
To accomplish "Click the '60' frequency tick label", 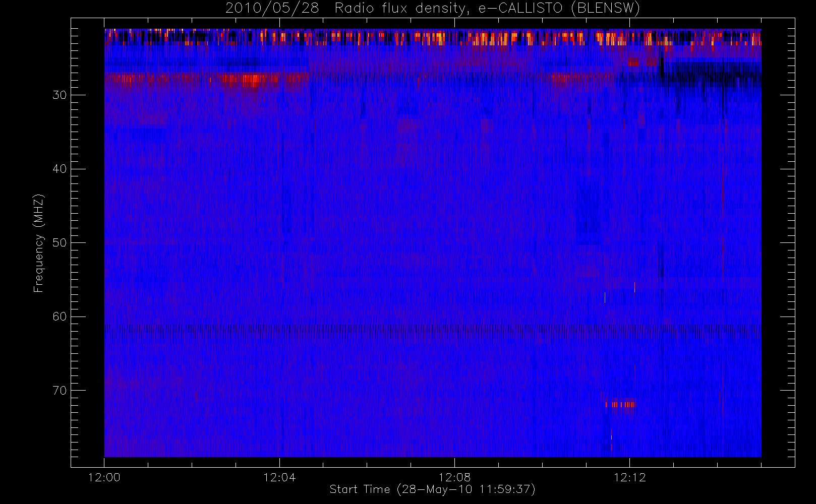I will click(60, 317).
